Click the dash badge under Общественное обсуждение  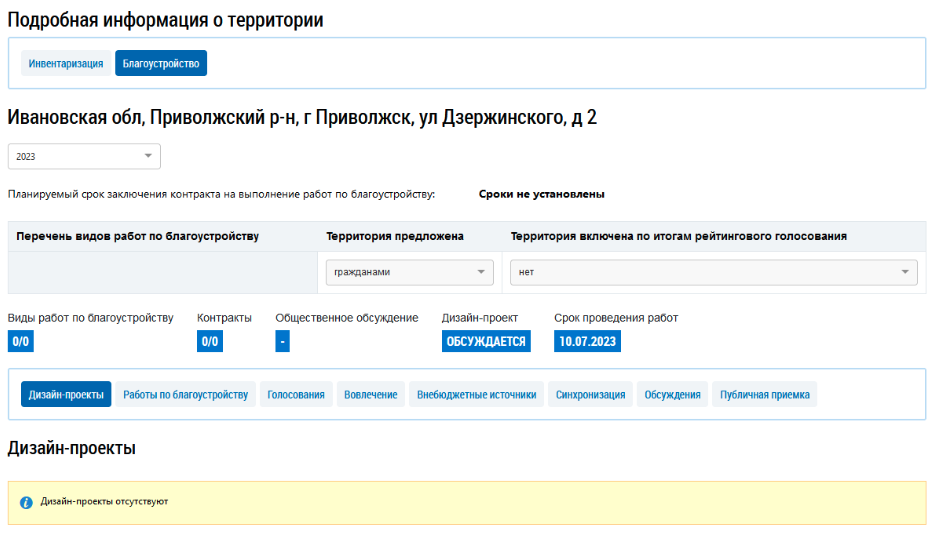point(283,342)
